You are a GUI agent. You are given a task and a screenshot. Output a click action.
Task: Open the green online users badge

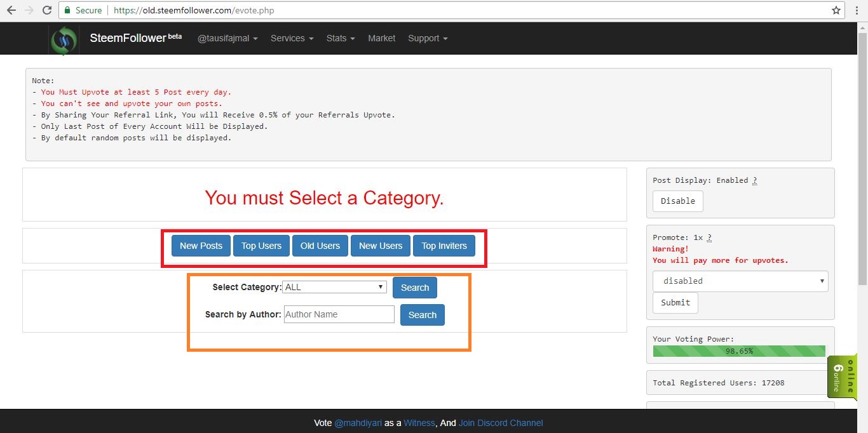click(842, 377)
